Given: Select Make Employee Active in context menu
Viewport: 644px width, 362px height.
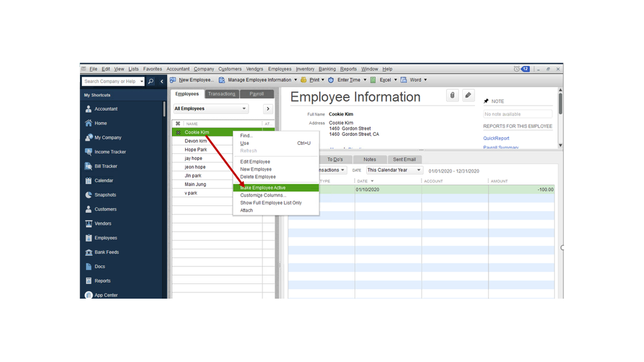Looking at the screenshot, I should (x=276, y=187).
